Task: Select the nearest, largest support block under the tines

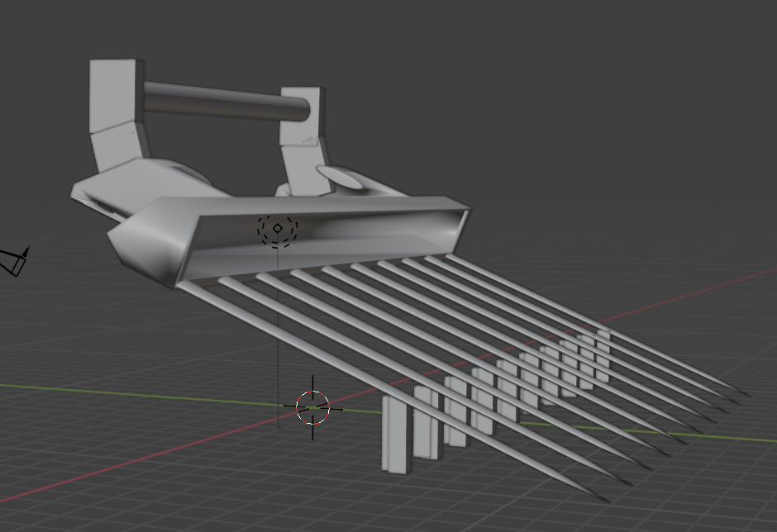Action: click(x=395, y=434)
